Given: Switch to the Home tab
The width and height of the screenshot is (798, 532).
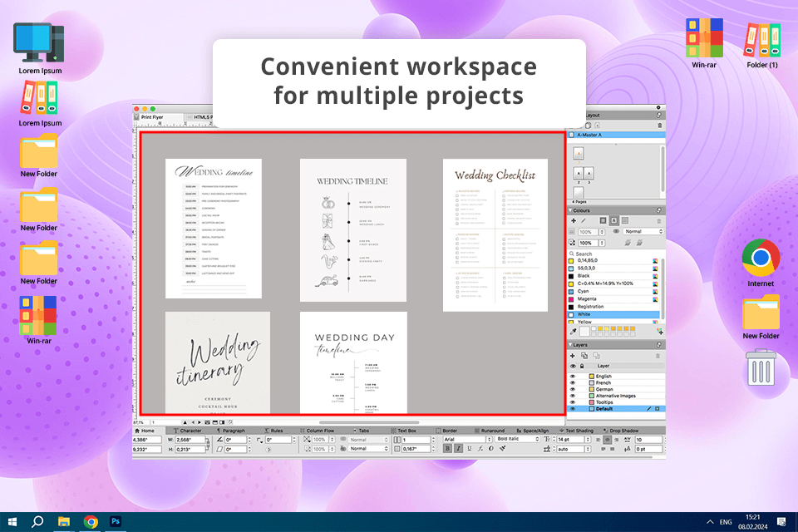Looking at the screenshot, I should (x=145, y=431).
